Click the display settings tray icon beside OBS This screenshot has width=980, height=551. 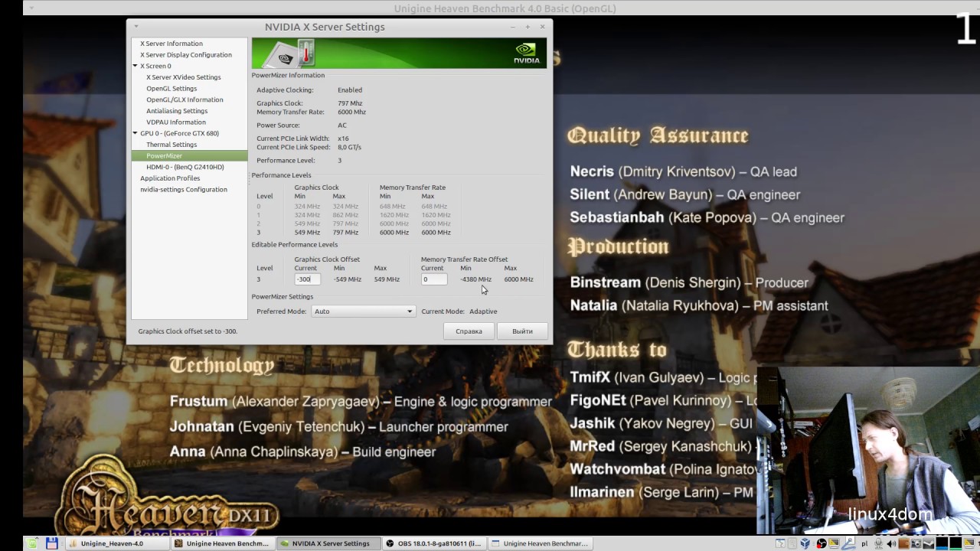click(834, 543)
